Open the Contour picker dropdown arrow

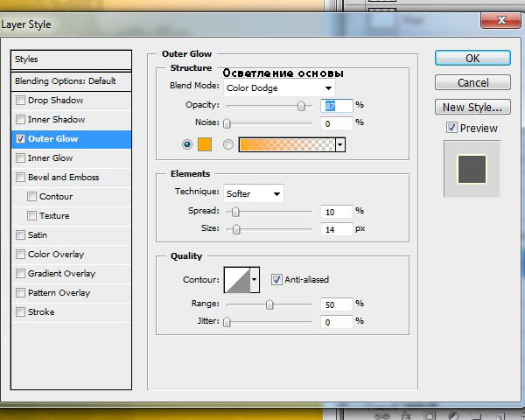255,280
